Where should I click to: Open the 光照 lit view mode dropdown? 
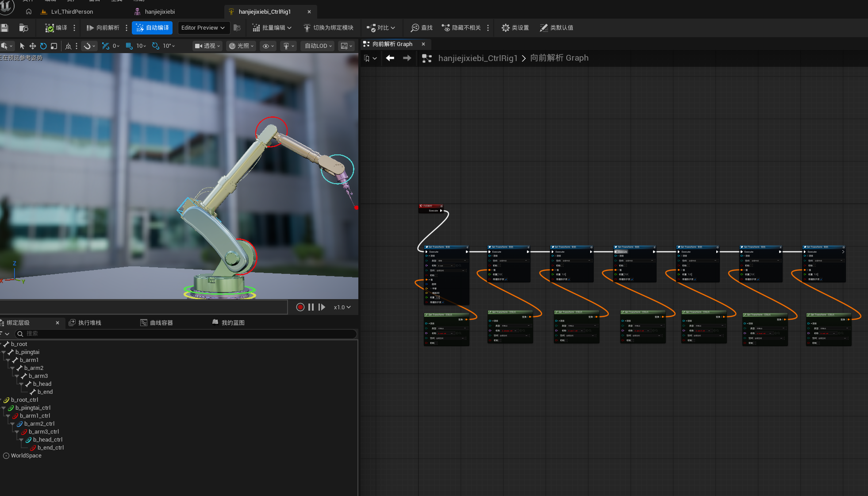(x=241, y=46)
